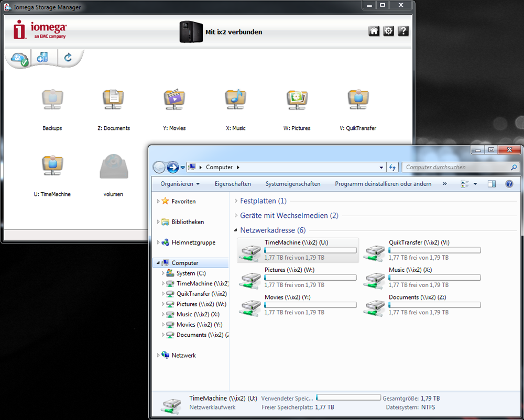Click the add device icon in Iomega toolbar
Image resolution: width=524 pixels, height=420 pixels.
[x=42, y=58]
